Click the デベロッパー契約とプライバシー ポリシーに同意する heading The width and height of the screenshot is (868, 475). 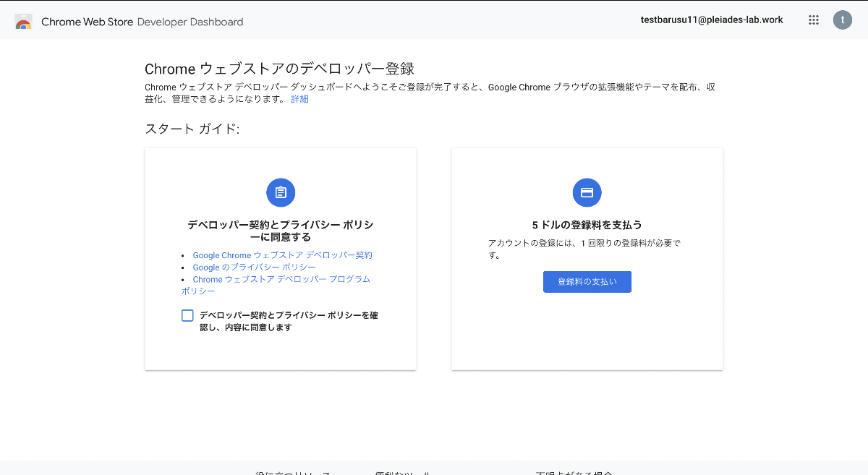[x=281, y=231]
